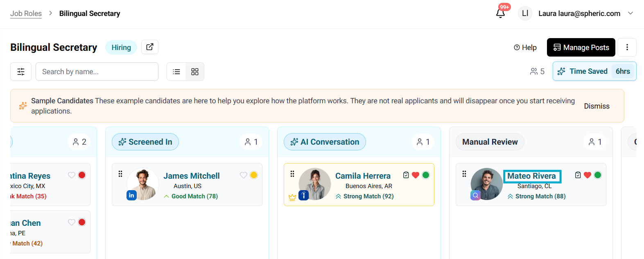Go to Job Roles breadcrumb
Screen dimensions: 644x259
[x=26, y=14]
